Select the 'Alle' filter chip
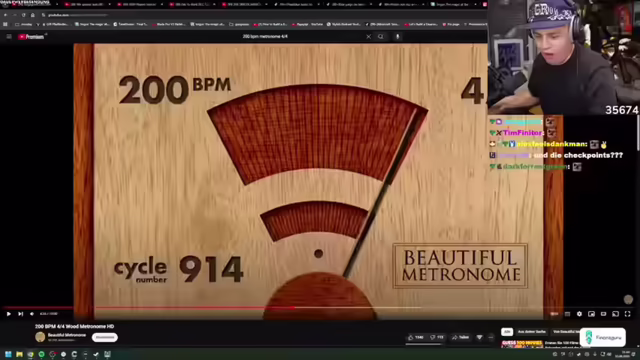This screenshot has height=360, width=640. click(507, 331)
